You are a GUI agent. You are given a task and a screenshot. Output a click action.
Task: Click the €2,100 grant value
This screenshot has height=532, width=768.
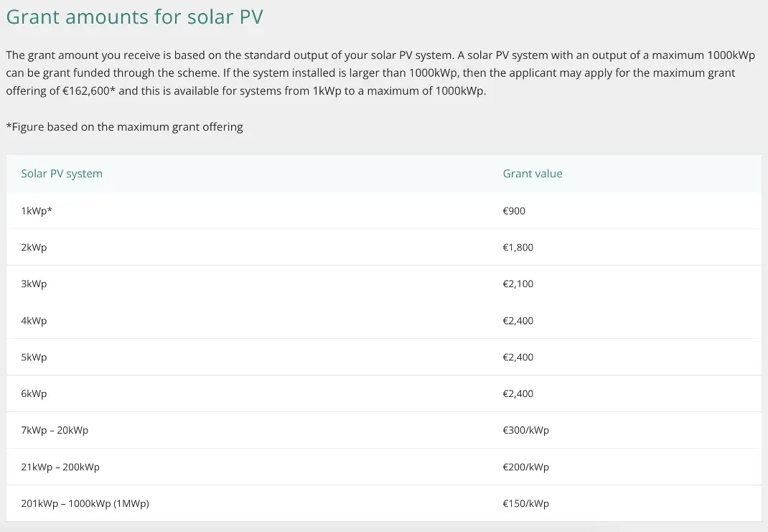(x=518, y=284)
